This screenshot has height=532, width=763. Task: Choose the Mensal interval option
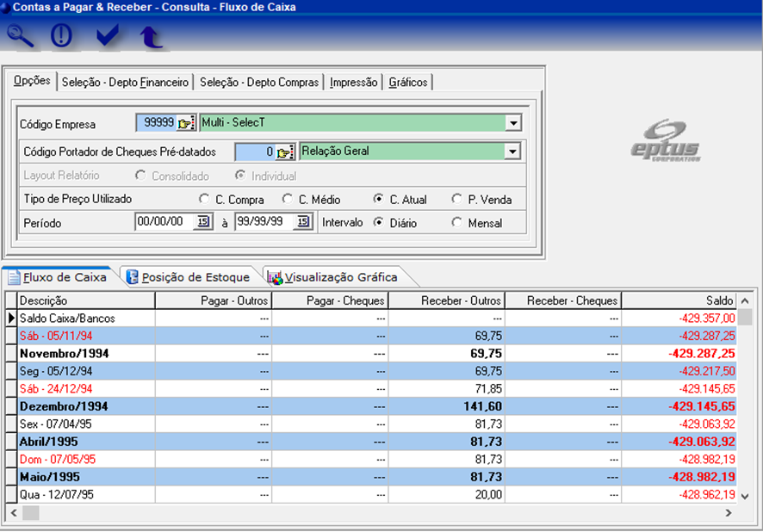coord(457,222)
